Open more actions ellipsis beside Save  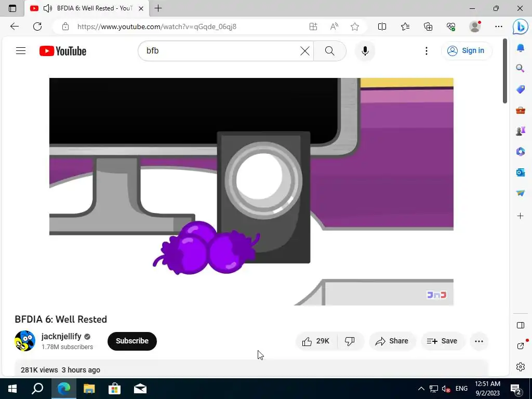point(478,341)
